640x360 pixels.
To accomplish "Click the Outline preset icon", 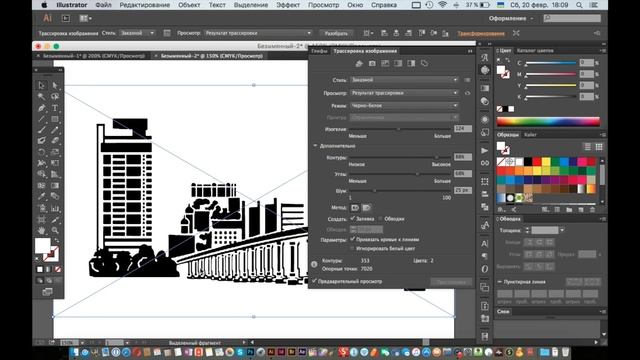I will [424, 63].
